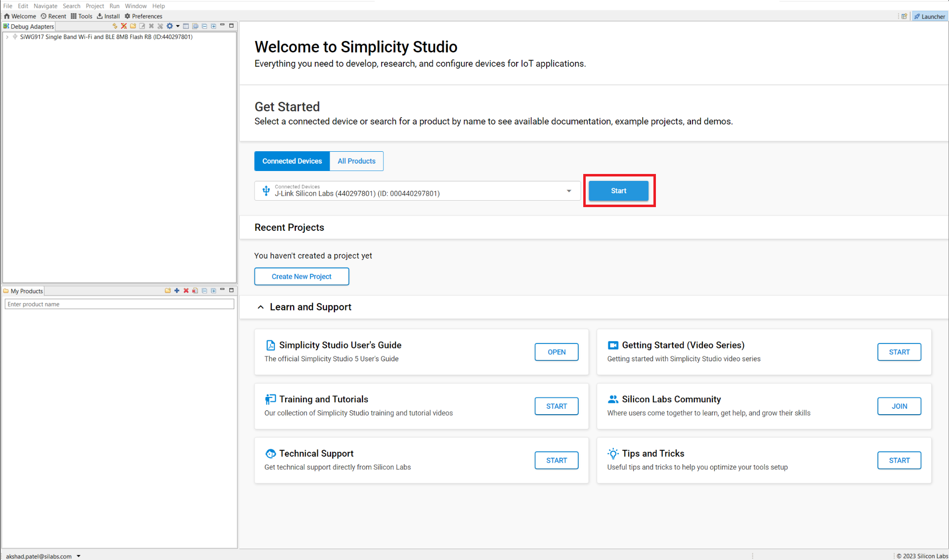Open the dropdown arrow beside the blue gear
Image resolution: width=949 pixels, height=560 pixels.
[x=177, y=26]
